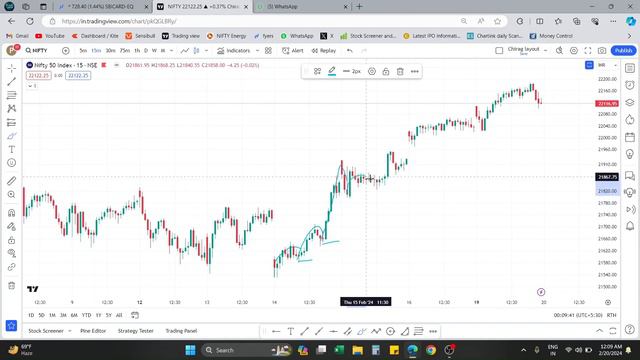Create an Alert from top toolbar
The height and width of the screenshot is (360, 640).
point(293,51)
